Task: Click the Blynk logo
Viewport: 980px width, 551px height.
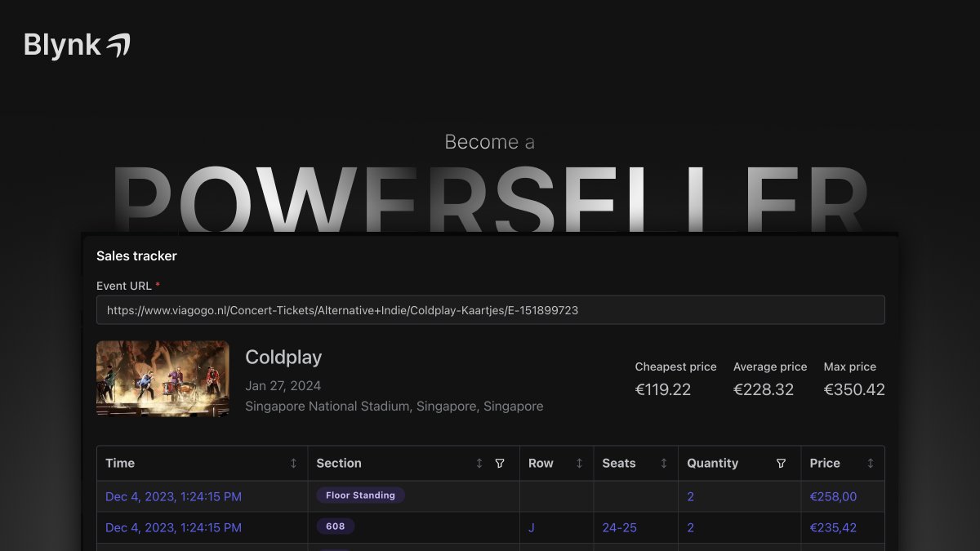Action: [78, 45]
